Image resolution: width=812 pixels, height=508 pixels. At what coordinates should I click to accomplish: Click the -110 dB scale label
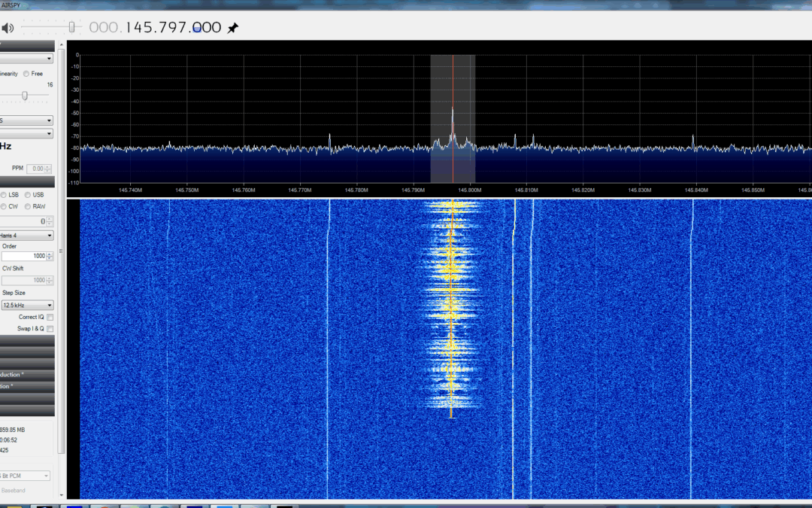click(74, 183)
